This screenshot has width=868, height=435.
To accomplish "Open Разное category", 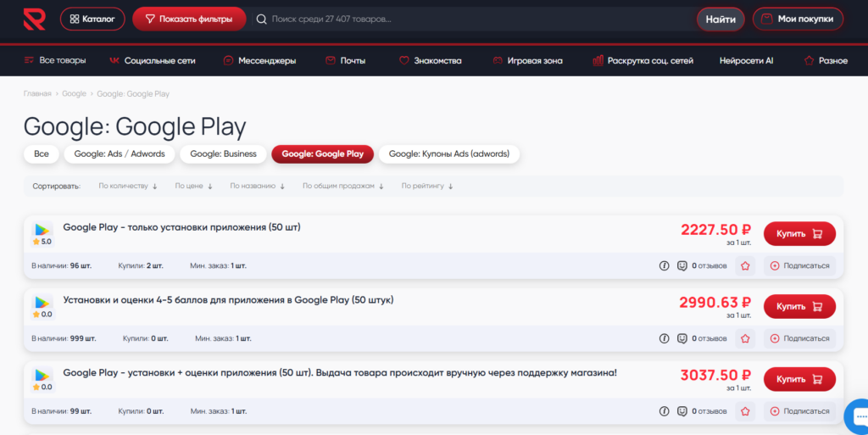I will pyautogui.click(x=826, y=60).
